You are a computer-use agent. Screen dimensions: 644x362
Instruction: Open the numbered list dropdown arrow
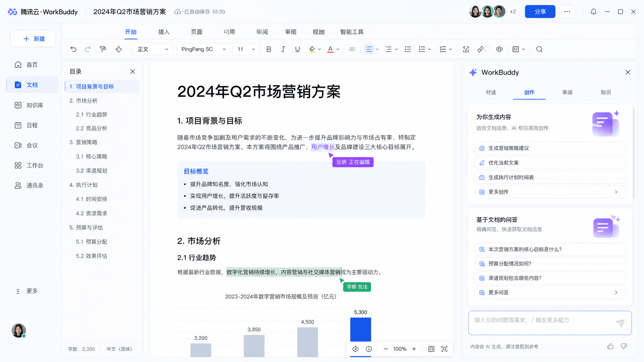coord(429,49)
